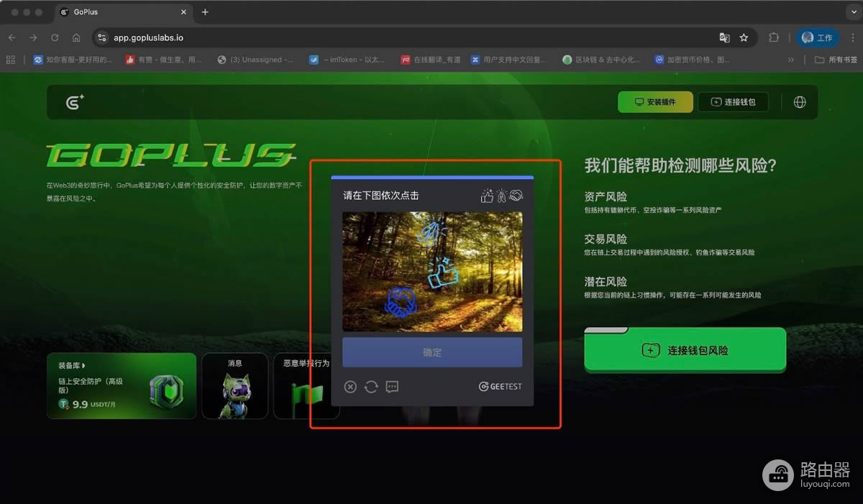Click the 装备库 card header
The image size is (863, 504).
coord(72,365)
